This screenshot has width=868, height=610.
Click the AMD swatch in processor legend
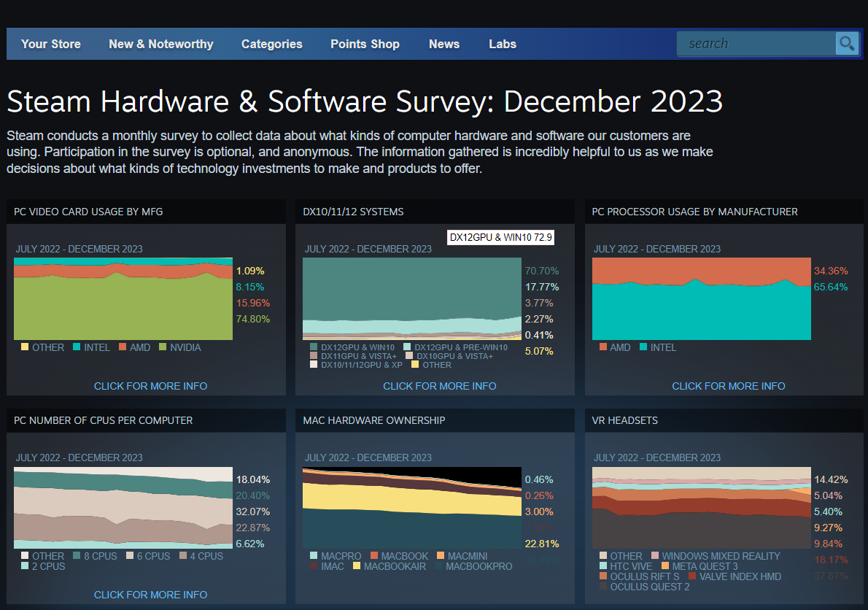(602, 347)
